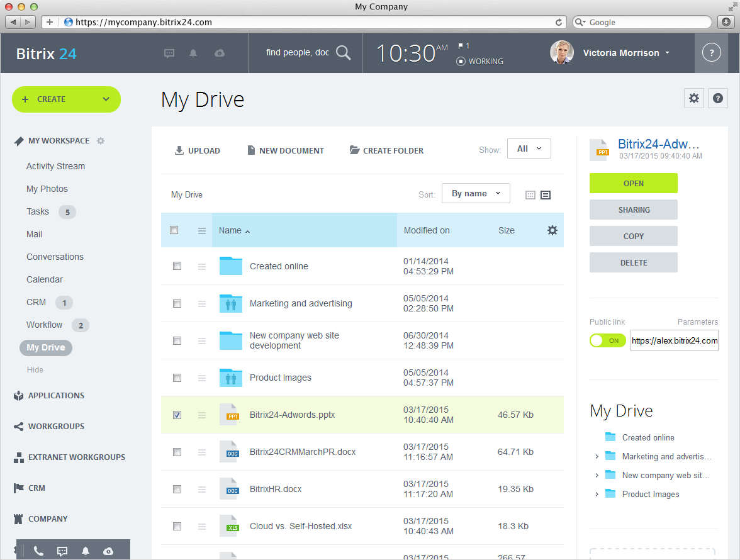This screenshot has width=740, height=560.
Task: Open the Create dropdown arrow
Action: point(106,99)
